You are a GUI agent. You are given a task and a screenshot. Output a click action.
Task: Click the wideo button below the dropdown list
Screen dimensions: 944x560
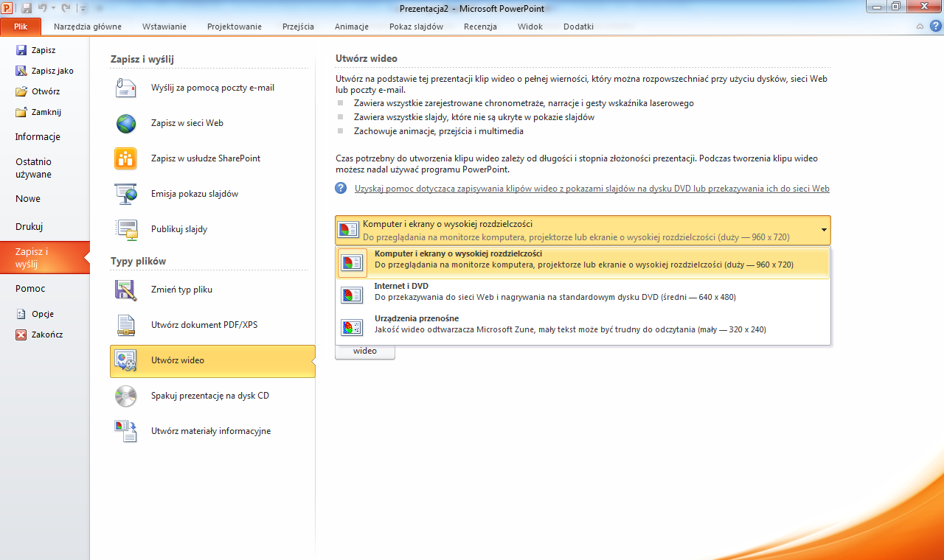coord(365,352)
